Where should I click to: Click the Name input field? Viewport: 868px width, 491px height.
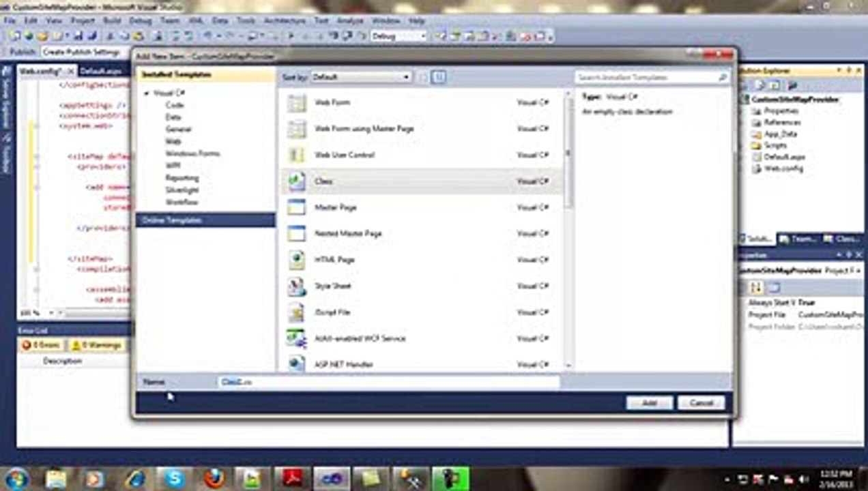[x=389, y=383]
